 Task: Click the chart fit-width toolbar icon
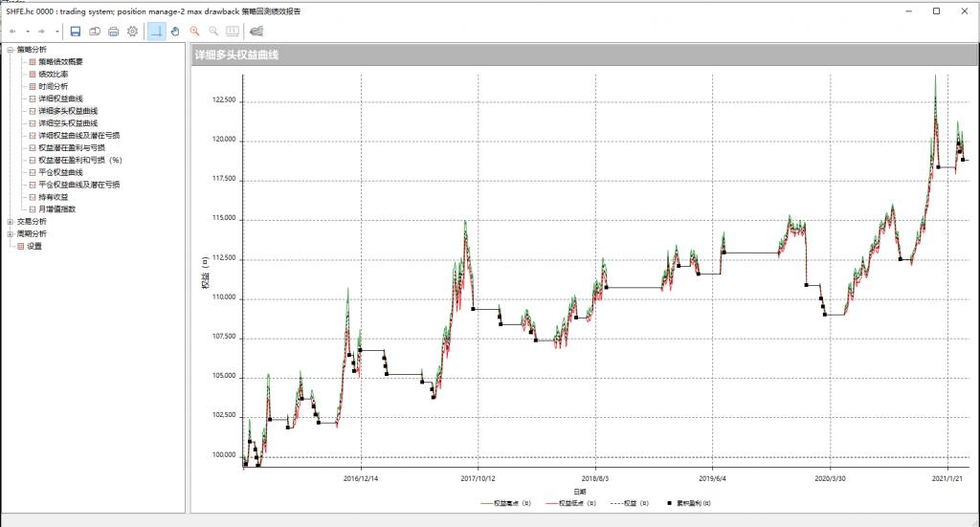(x=233, y=32)
